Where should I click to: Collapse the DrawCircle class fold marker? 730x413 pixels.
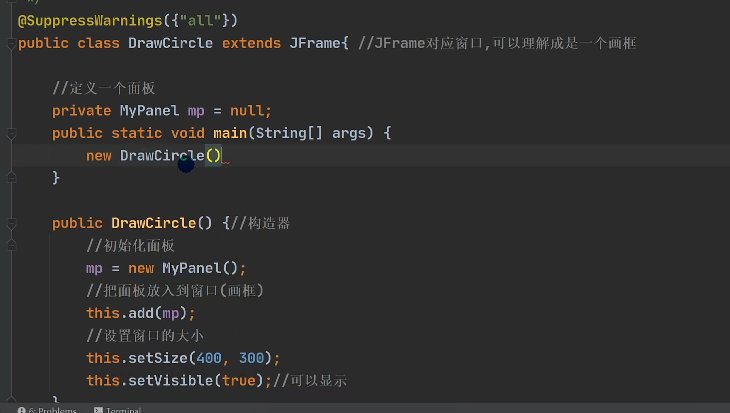tap(11, 44)
